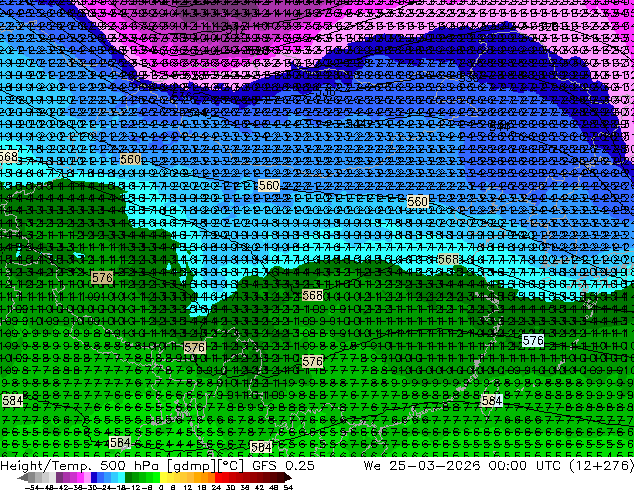Click the 'GFS 0.25' model label
This screenshot has height=490, width=634.
click(283, 465)
